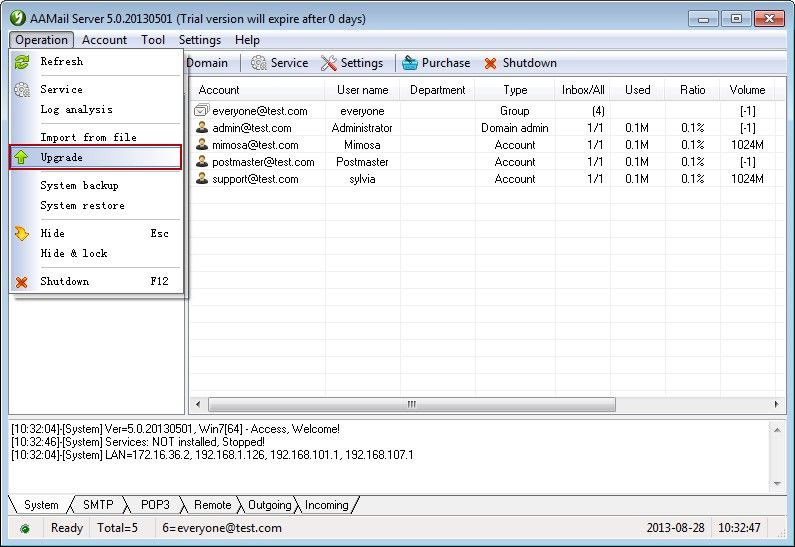Screen dimensions: 795x547
Task: Click the Service gear icon in dropdown menu
Action: tap(22, 90)
